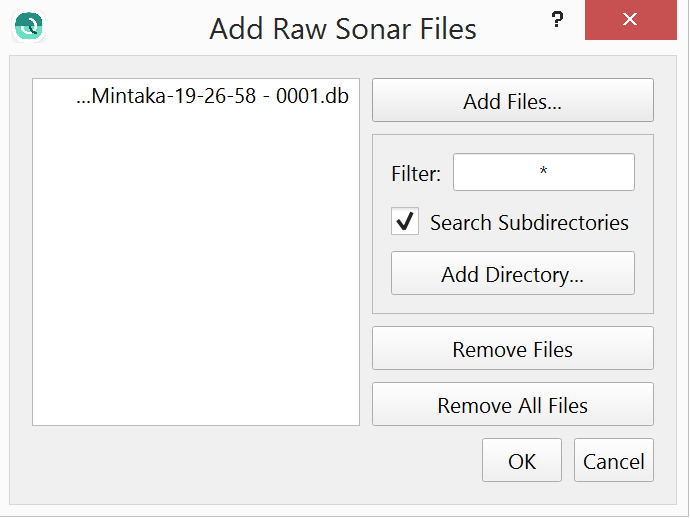The image size is (690, 518).
Task: Click the teal app icon in title bar
Action: tap(30, 26)
